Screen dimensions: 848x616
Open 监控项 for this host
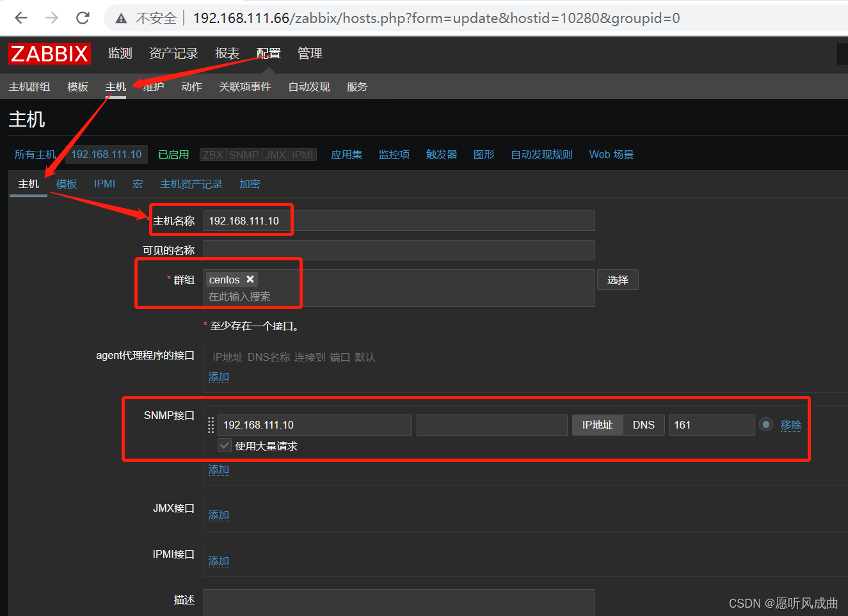point(394,154)
